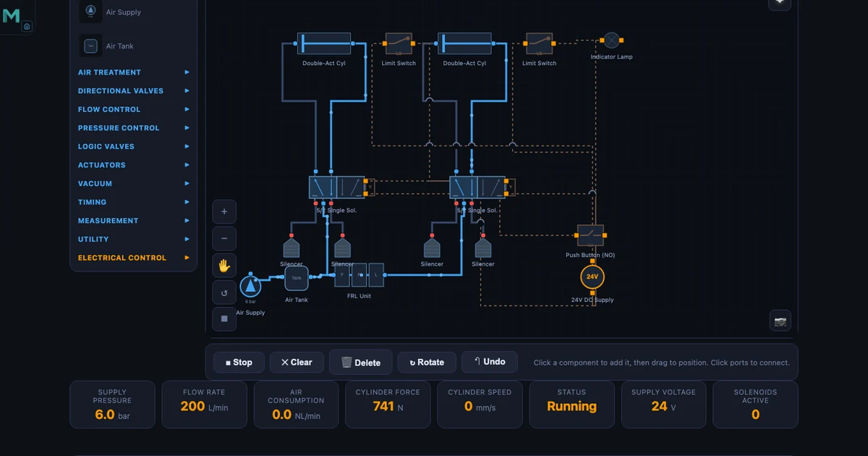
Task: Click the Air Consumption 0.0 NL/min readout
Action: [297, 405]
